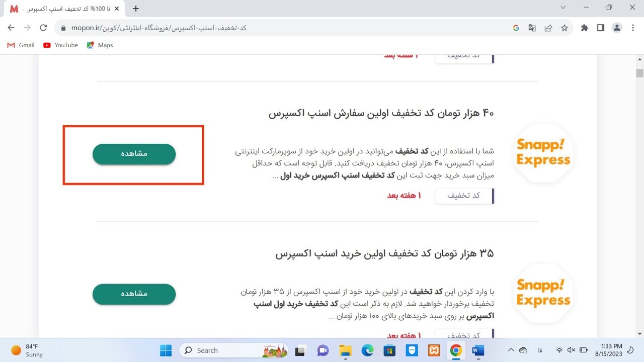Click the Windows taskbar Search box

pos(233,350)
